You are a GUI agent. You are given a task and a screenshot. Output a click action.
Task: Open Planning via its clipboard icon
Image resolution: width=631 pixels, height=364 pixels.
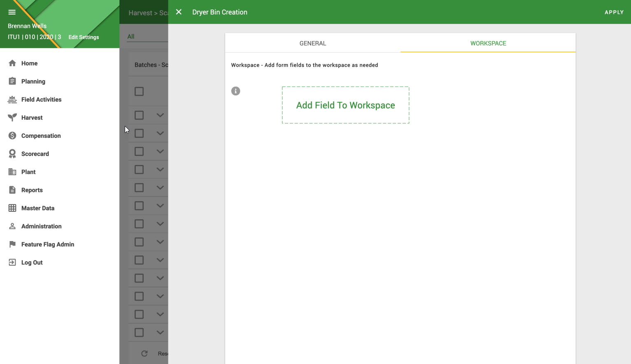pyautogui.click(x=12, y=81)
